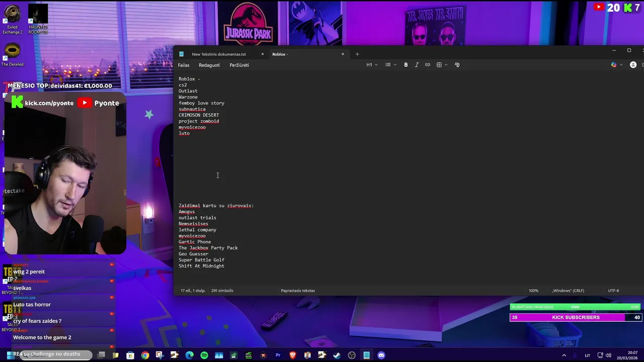Open the H1 heading dropdown
Viewport: 644px width, 362px height.
click(x=372, y=65)
